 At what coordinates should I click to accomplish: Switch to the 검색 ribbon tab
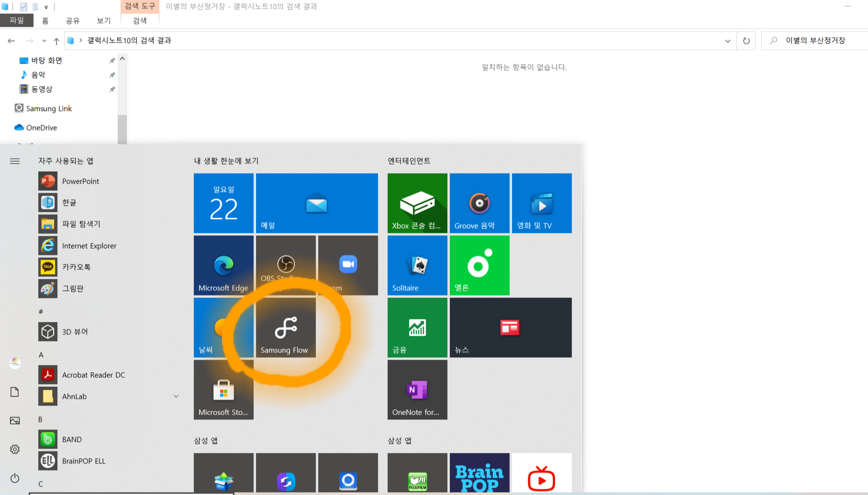[140, 21]
